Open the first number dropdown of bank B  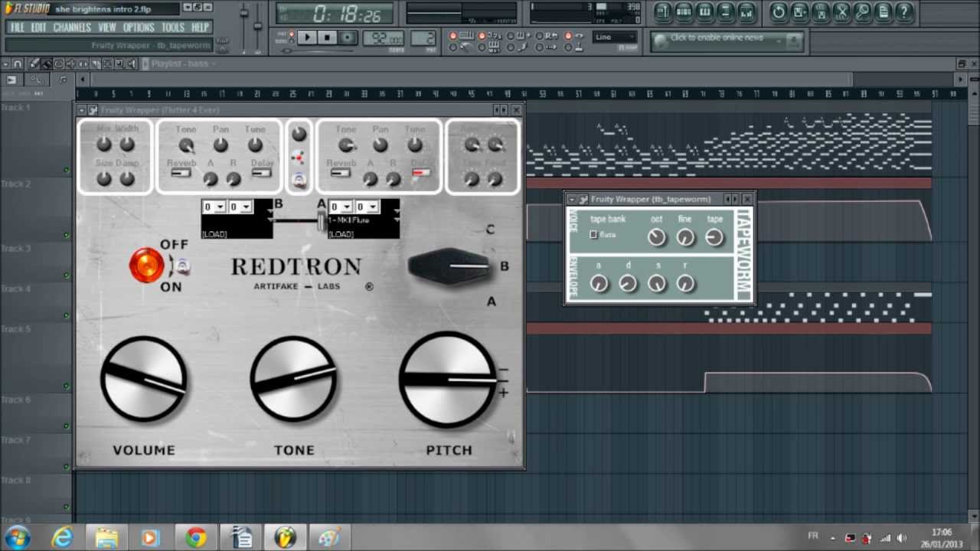pos(214,207)
